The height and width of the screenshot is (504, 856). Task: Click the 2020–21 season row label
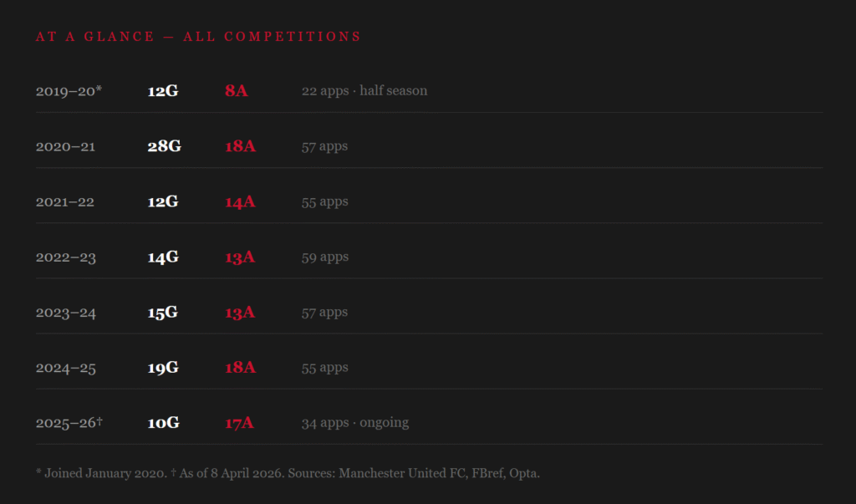pyautogui.click(x=65, y=146)
